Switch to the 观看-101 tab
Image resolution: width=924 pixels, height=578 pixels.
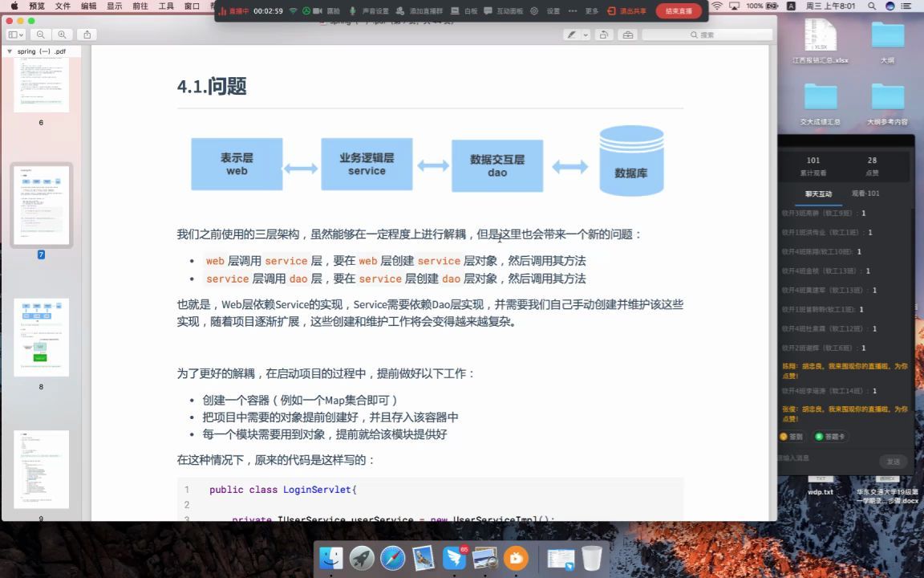pyautogui.click(x=865, y=193)
